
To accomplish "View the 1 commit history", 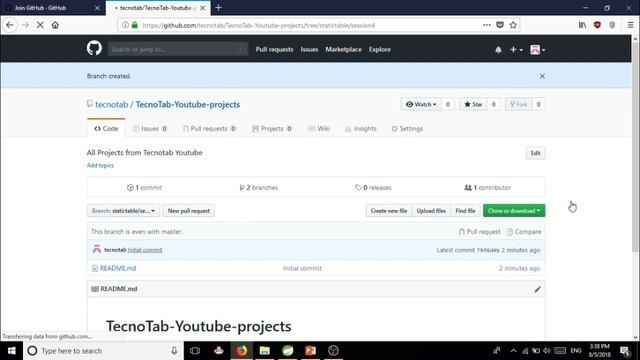I will click(144, 188).
